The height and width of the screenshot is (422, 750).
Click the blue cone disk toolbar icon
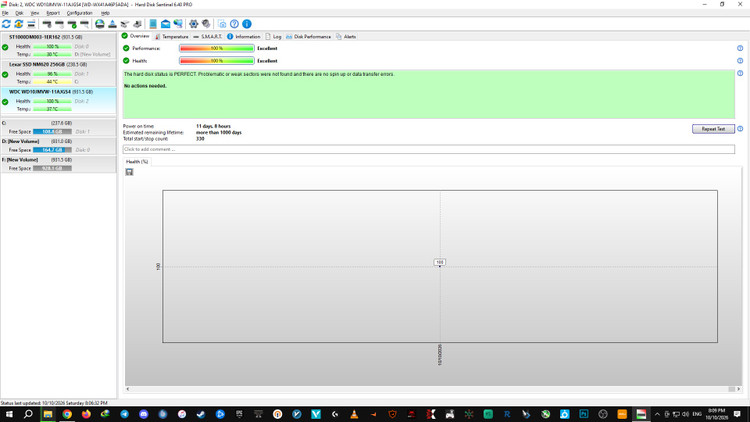112,24
